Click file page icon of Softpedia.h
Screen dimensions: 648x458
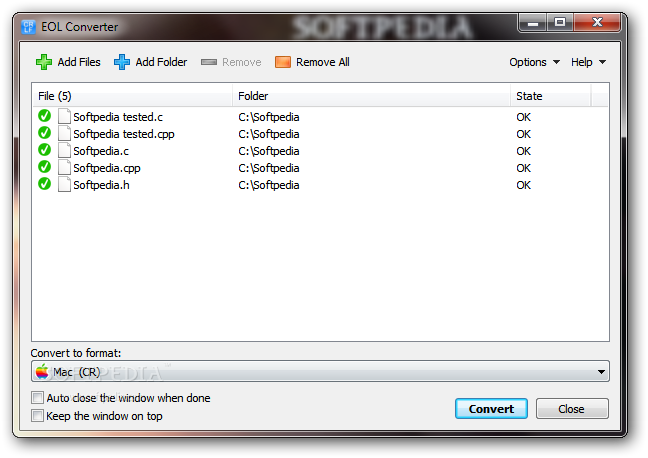pos(64,184)
